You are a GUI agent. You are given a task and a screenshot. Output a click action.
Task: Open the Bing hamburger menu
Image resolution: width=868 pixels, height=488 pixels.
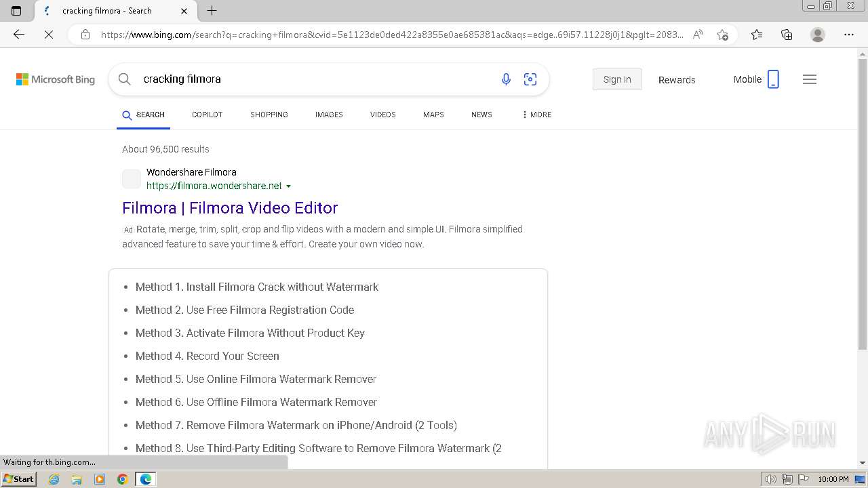(810, 79)
